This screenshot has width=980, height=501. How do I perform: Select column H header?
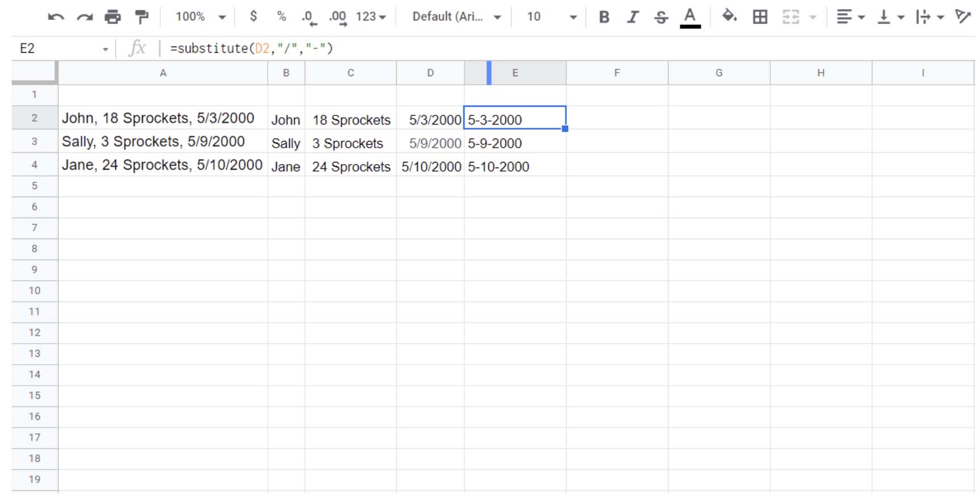click(x=821, y=73)
